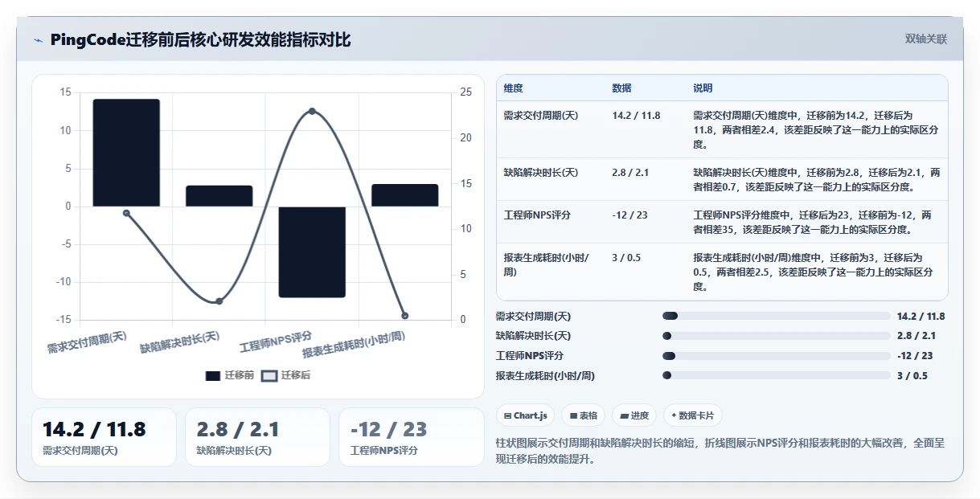
Task: Click table cell 14.2 / 11.8
Action: [x=636, y=116]
